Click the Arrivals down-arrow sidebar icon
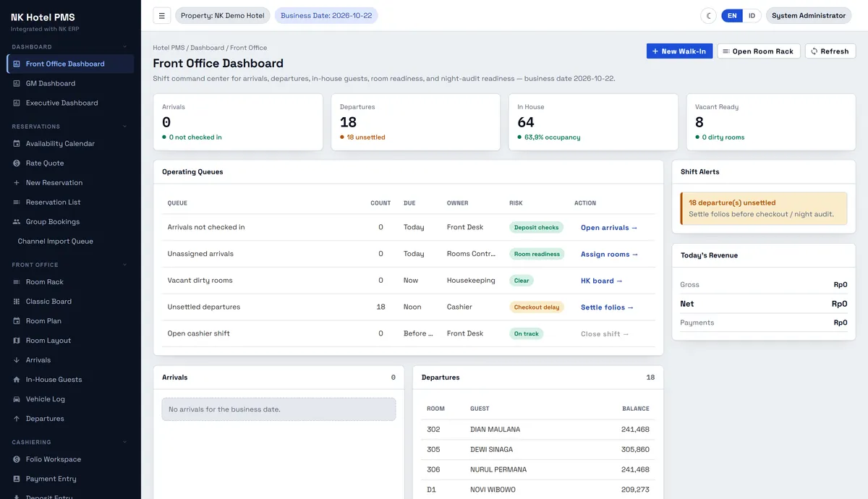Image resolution: width=868 pixels, height=499 pixels. 17,359
